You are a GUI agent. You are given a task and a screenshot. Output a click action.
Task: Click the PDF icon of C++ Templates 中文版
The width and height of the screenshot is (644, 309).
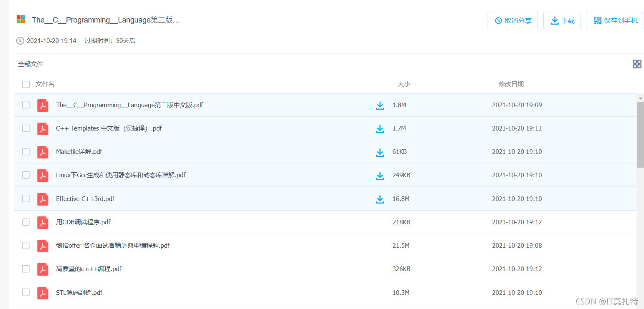[43, 129]
